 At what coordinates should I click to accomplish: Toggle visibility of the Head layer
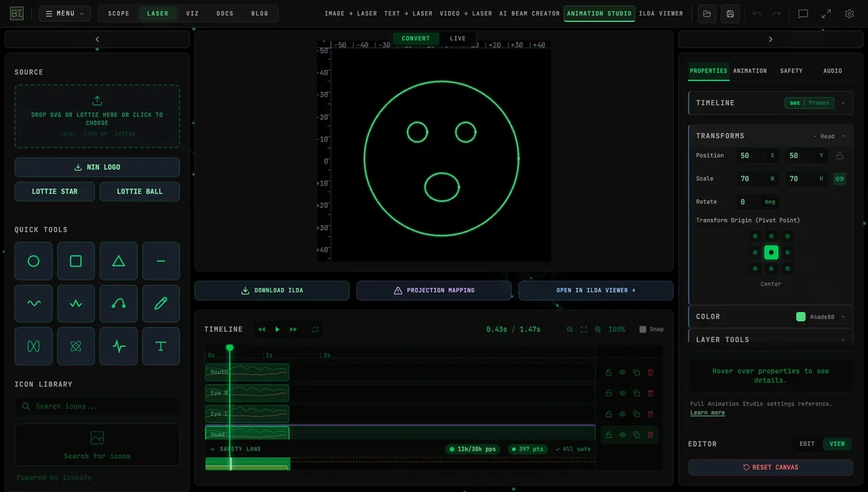[623, 435]
